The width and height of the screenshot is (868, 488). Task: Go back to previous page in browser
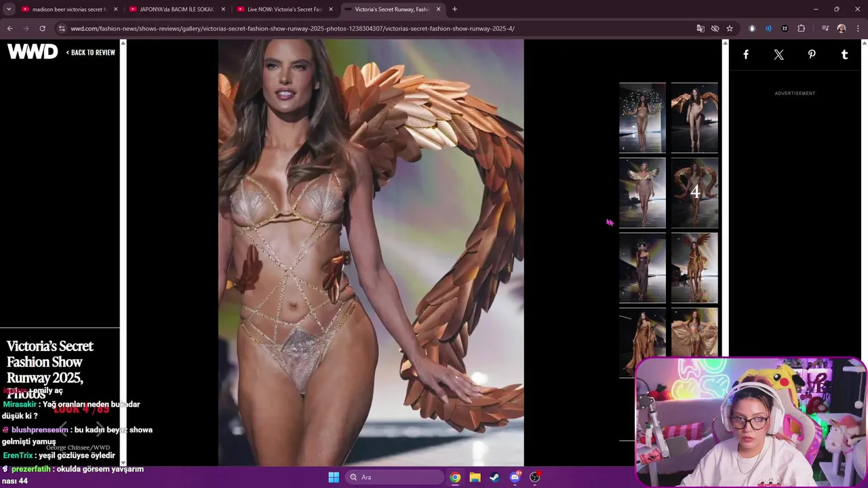(9, 28)
